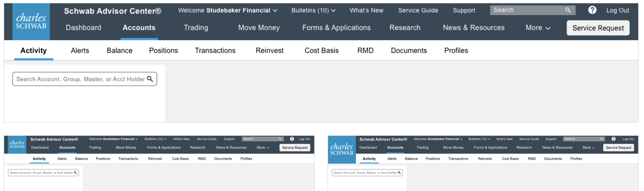
Task: Select the Activity tab in large top view
Action: click(x=34, y=51)
